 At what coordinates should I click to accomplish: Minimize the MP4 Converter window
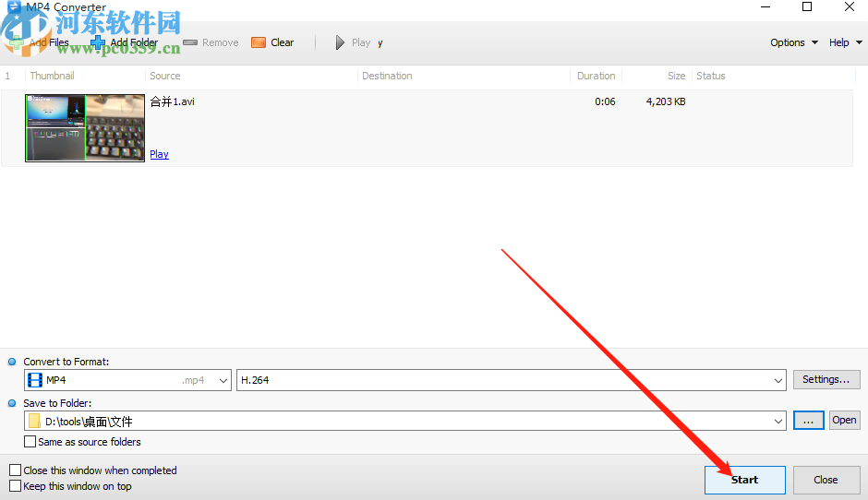tap(766, 6)
